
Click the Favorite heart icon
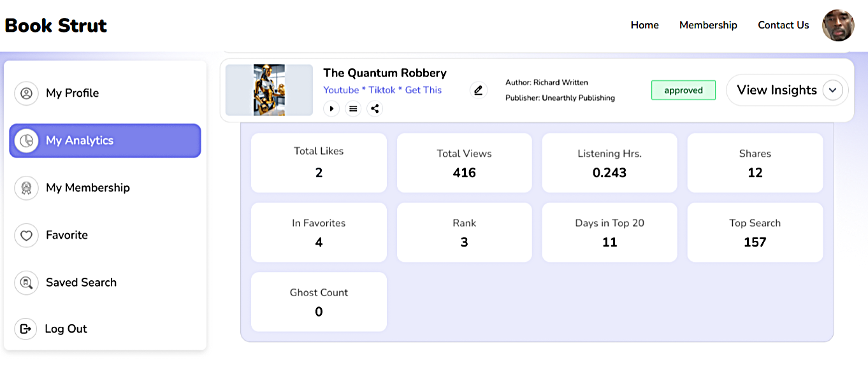pos(26,235)
